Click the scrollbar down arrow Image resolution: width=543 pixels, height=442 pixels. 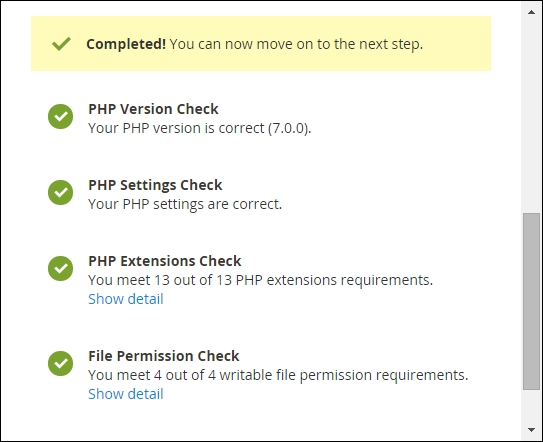tap(532, 430)
